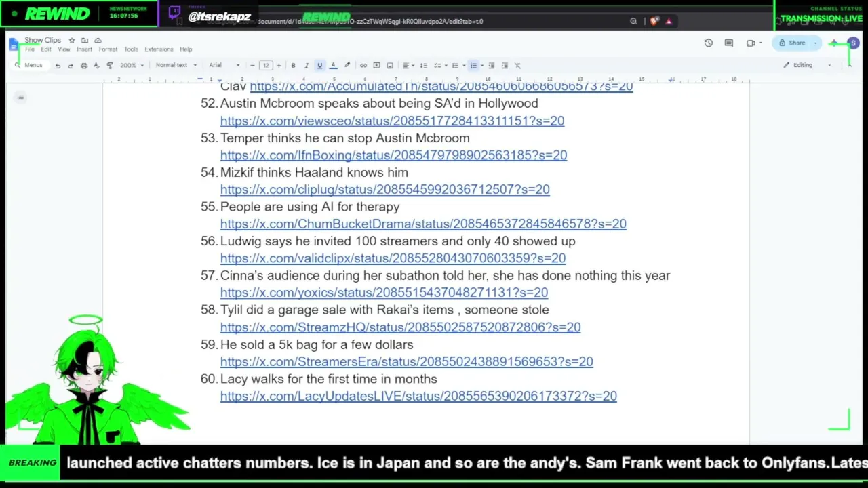Open the validclipx status link
The height and width of the screenshot is (488, 868).
pos(393,258)
